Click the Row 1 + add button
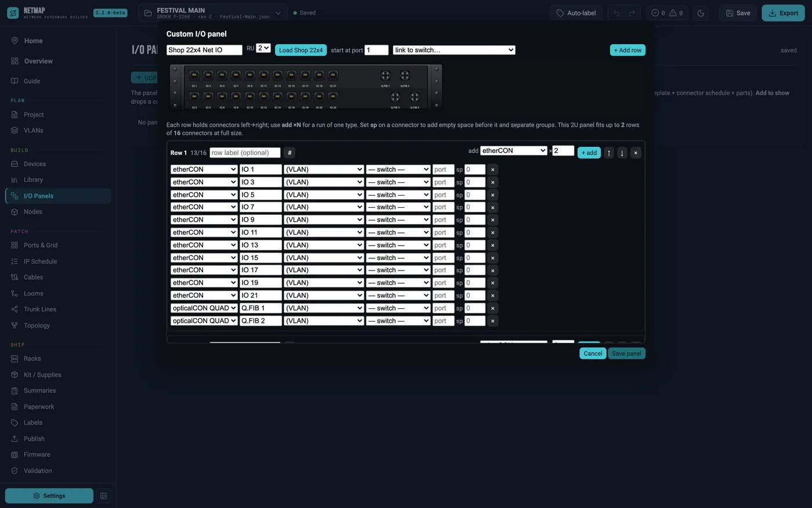The image size is (812, 508). 589,153
